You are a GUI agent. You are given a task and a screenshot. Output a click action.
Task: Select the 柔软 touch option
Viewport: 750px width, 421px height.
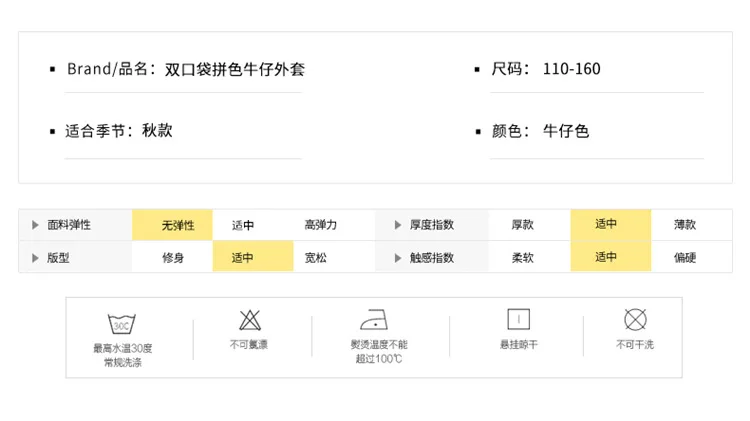(522, 258)
